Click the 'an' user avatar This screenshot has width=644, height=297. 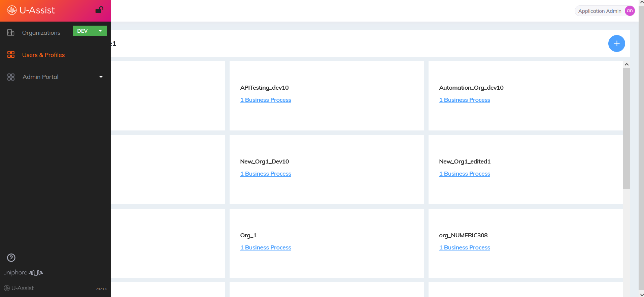pos(630,11)
